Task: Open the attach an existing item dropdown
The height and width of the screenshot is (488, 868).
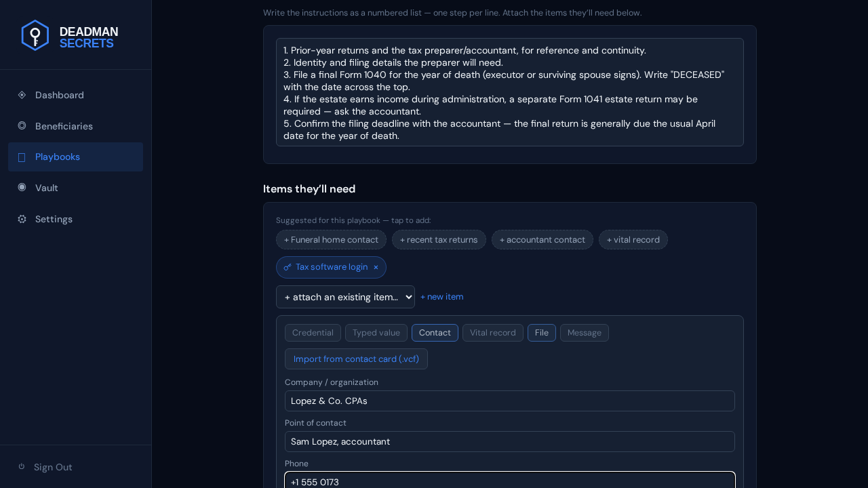Action: tap(345, 297)
